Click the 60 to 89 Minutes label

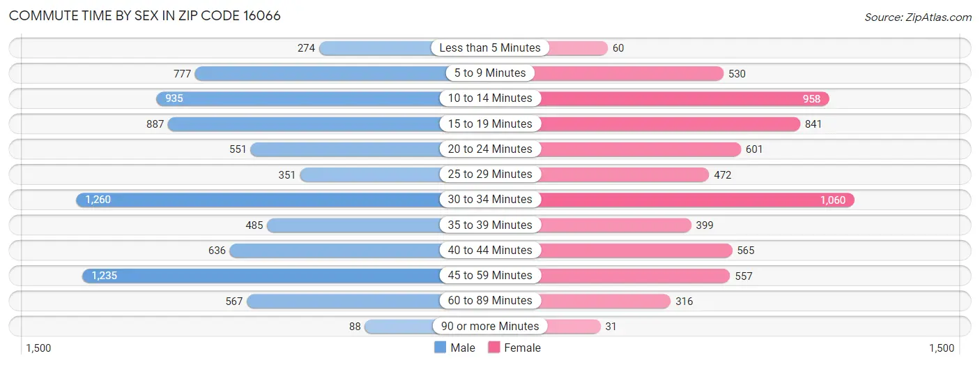490,301
